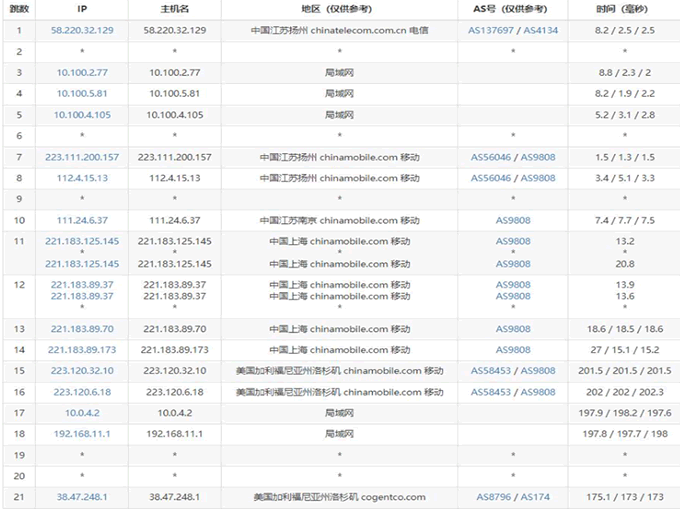
Task: Open the 10.100.2.77 link in IP column
Action: click(x=82, y=73)
